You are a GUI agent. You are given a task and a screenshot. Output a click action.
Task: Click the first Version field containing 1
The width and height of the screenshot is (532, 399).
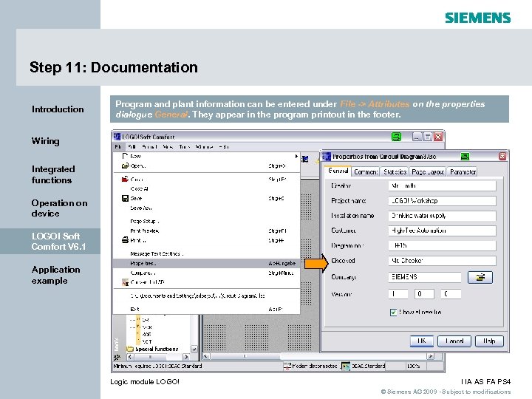[x=398, y=294]
